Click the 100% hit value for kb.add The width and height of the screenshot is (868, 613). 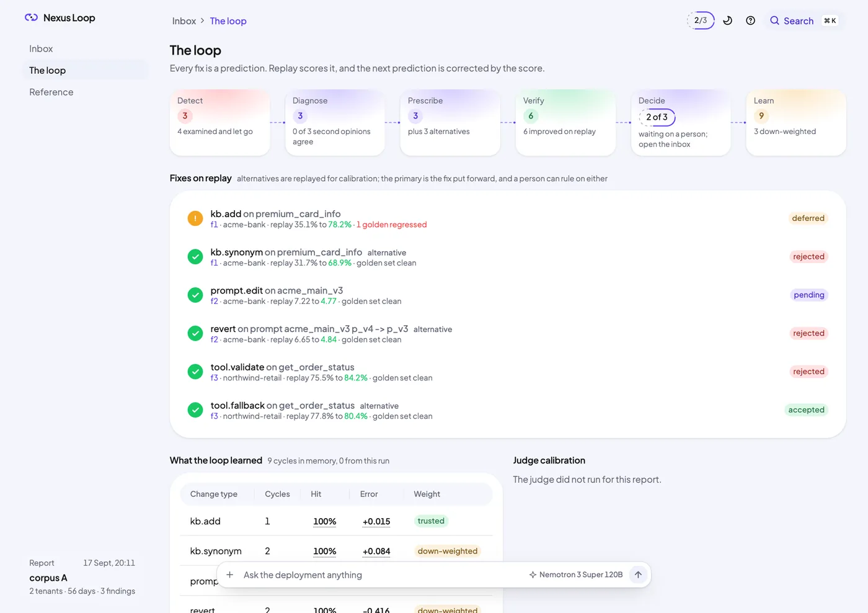pyautogui.click(x=325, y=522)
